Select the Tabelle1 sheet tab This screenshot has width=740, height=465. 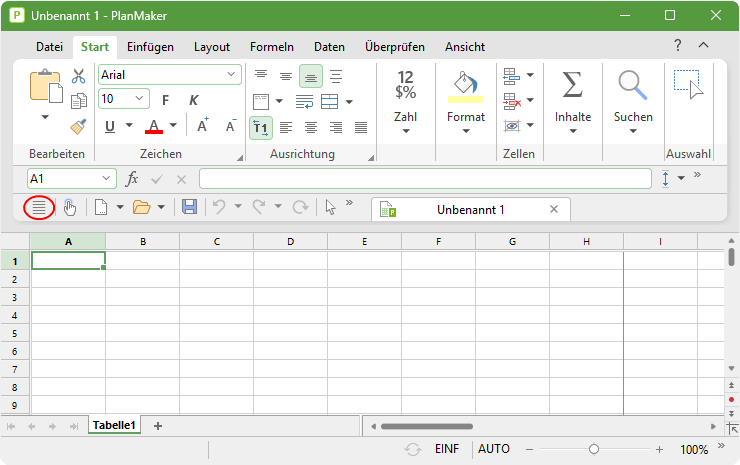tap(114, 425)
